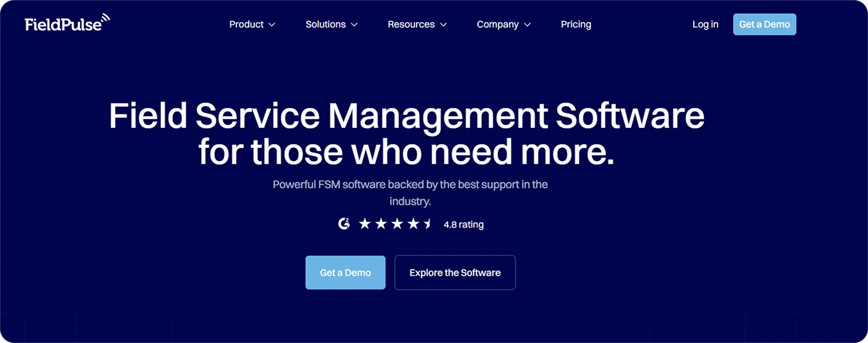Click the Powerful FSM software subheading text
This screenshot has height=343, width=868.
(410, 193)
